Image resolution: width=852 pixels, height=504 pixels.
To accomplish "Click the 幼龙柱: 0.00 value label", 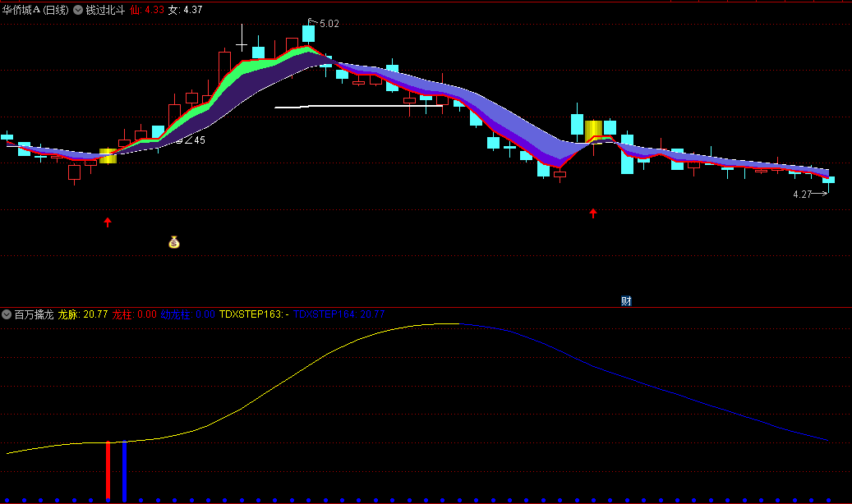I will point(187,314).
